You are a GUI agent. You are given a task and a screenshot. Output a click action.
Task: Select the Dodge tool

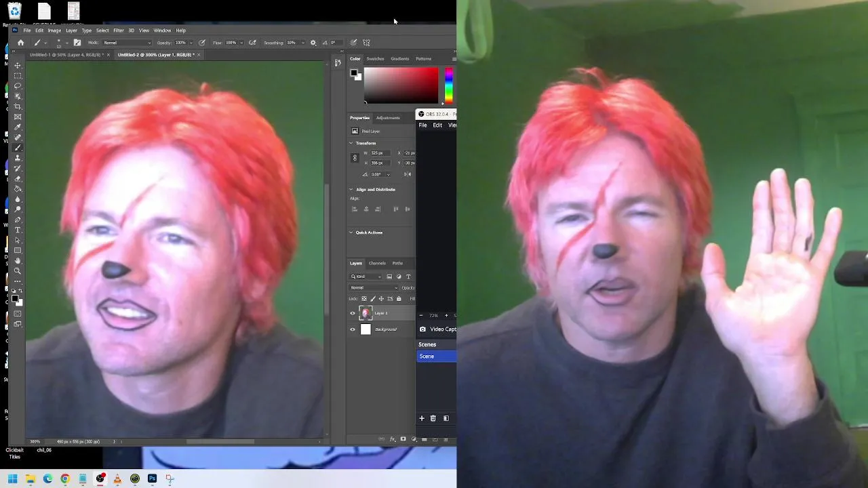(x=18, y=209)
